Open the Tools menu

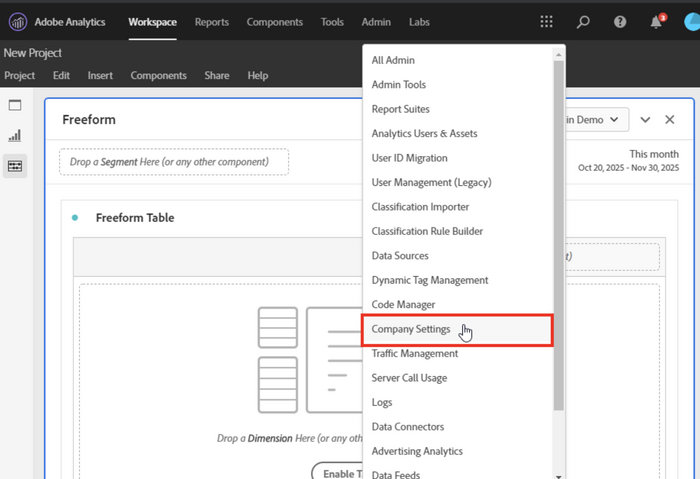pyautogui.click(x=332, y=22)
